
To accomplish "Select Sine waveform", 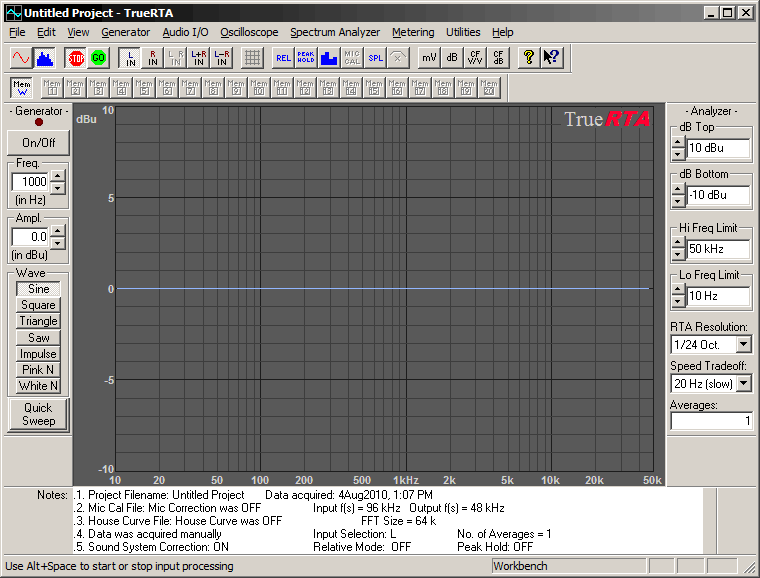I will 38,289.
